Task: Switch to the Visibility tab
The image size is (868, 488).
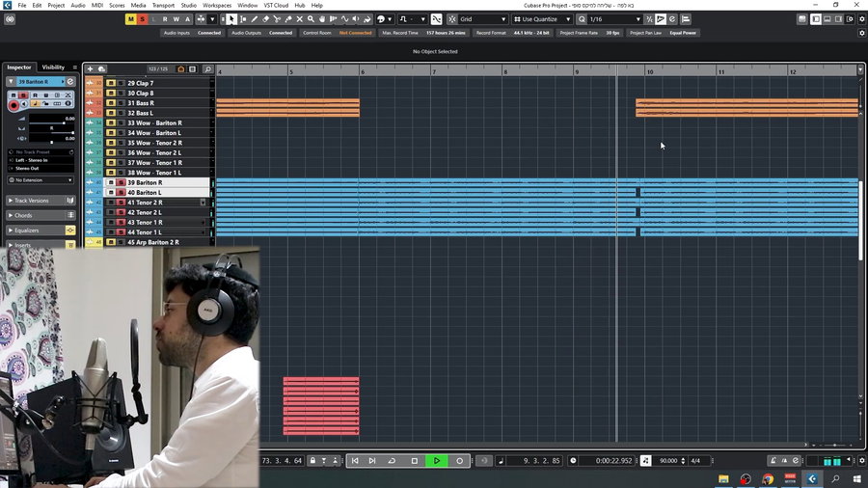Action: click(x=53, y=68)
